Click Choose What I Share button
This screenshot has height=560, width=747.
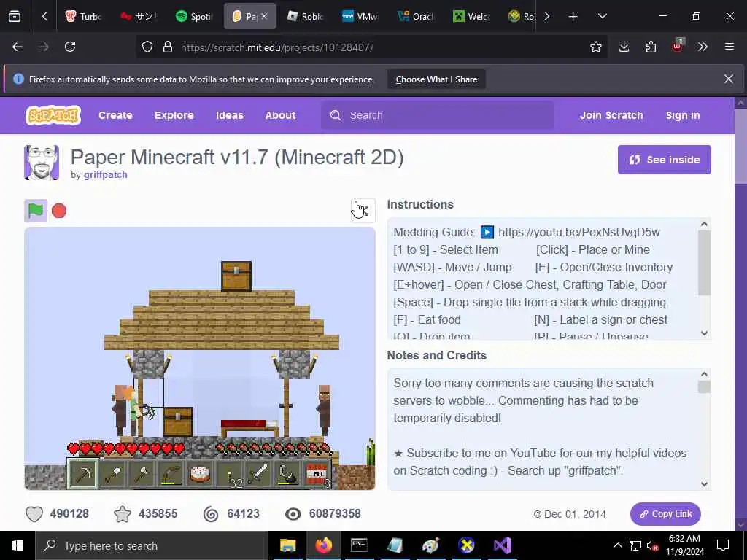click(x=436, y=79)
